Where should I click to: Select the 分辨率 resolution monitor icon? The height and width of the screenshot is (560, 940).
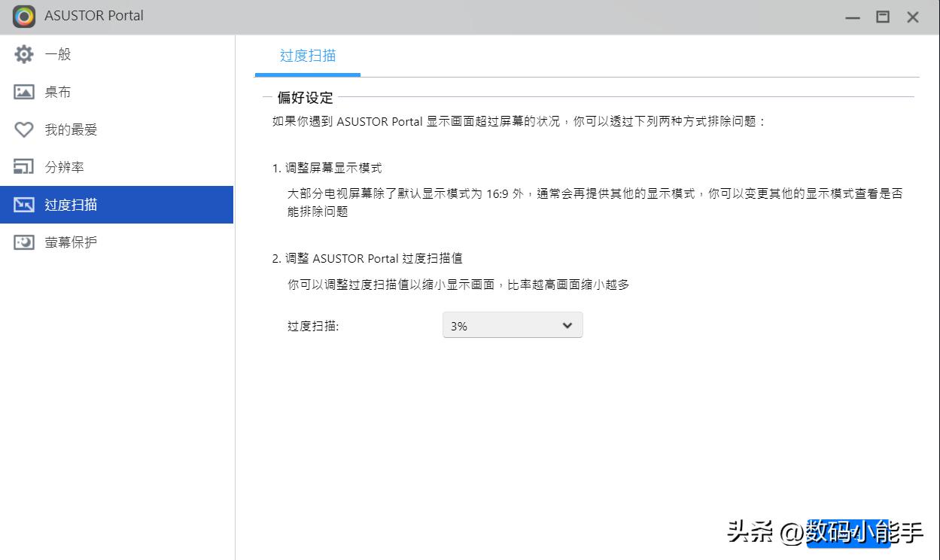[23, 166]
